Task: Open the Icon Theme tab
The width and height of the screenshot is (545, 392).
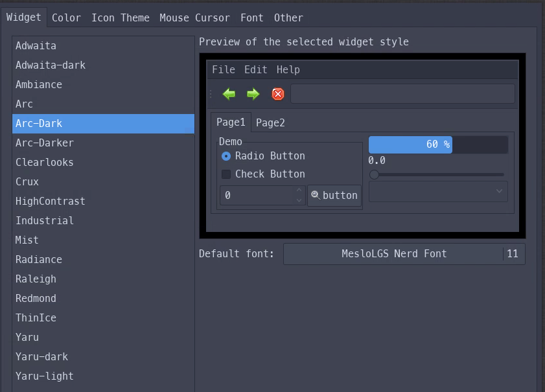Action: click(121, 17)
